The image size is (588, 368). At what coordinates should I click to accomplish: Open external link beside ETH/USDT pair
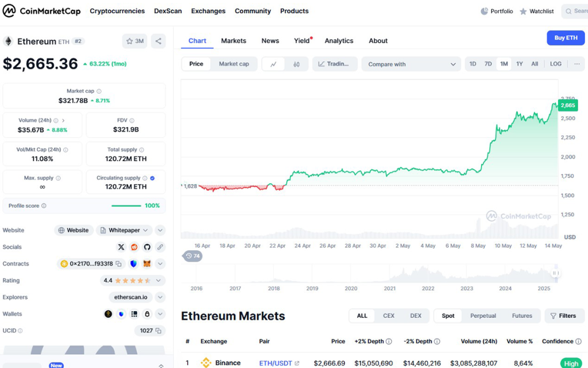(297, 363)
